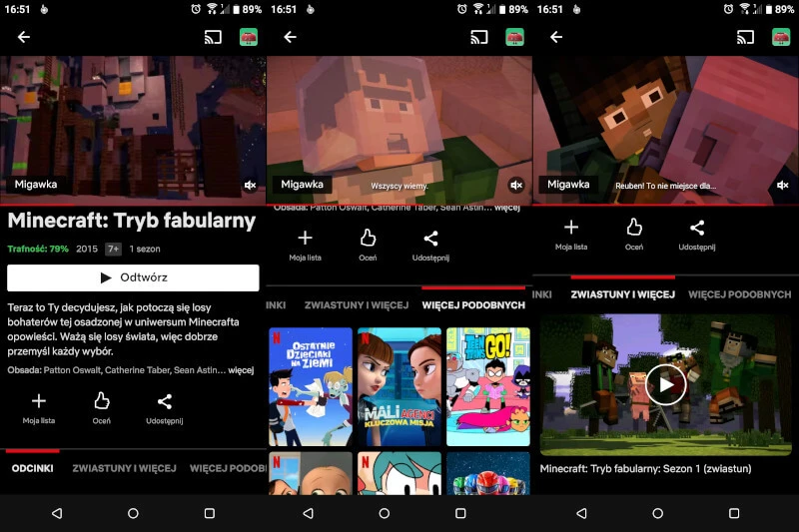
Task: Select ZWIASTUNY I WIĘCEJ tab in right screen
Action: 622,294
